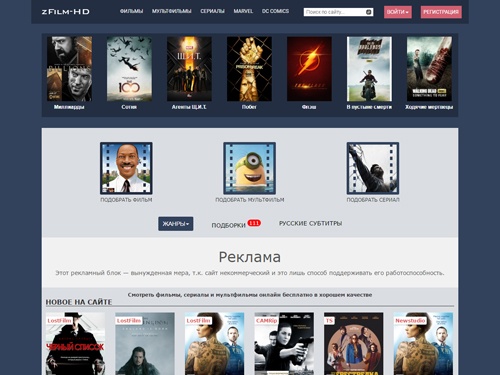Click the film-frame icon for Подобрать фильм
Screen dimensions: 500x375
click(126, 168)
